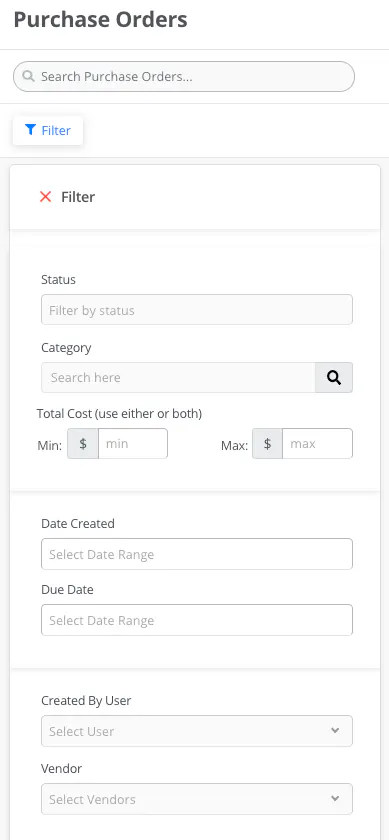Open the Filter by status field
389x840 pixels.
197,310
